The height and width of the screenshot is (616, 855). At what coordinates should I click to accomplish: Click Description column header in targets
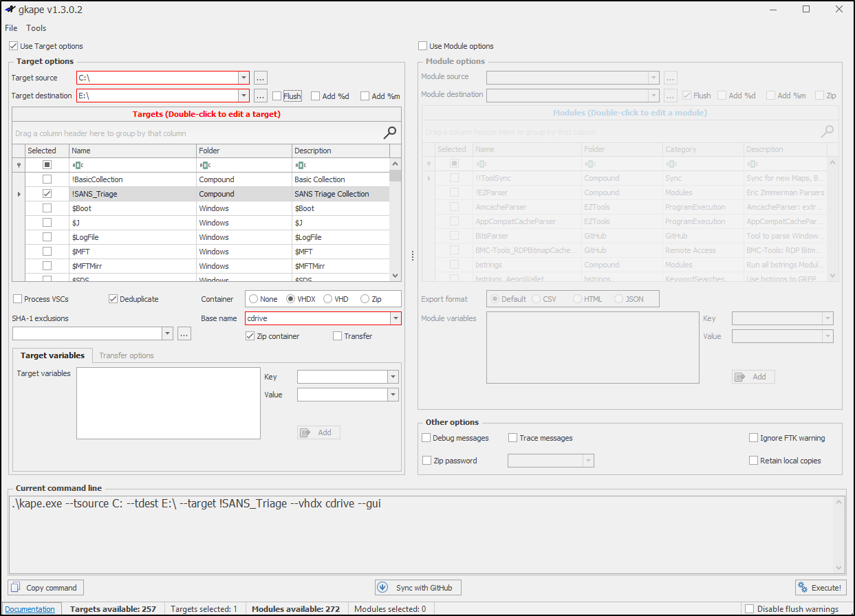[340, 151]
